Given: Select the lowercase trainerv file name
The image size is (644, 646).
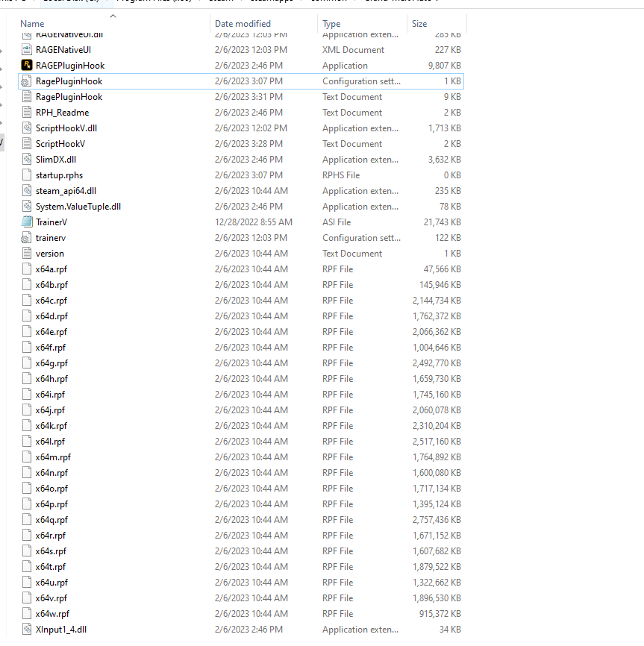Looking at the screenshot, I should [51, 238].
